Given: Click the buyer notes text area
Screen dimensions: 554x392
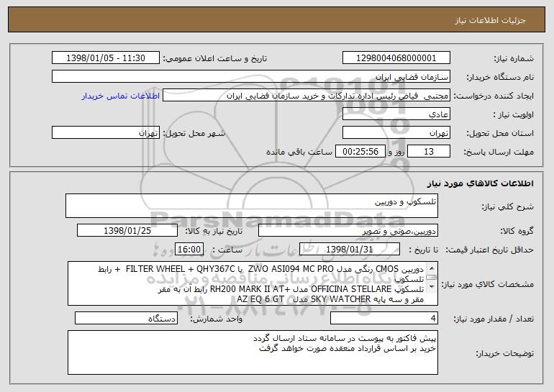Looking at the screenshot, I should [x=253, y=352].
